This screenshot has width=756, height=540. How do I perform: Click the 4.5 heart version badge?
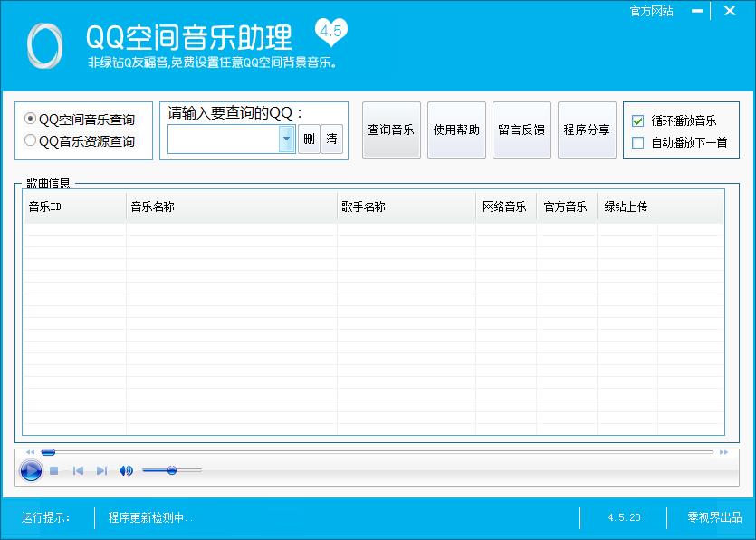coord(330,32)
